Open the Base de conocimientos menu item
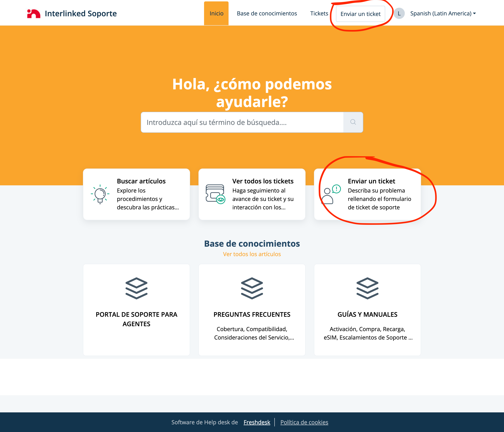 pyautogui.click(x=267, y=14)
